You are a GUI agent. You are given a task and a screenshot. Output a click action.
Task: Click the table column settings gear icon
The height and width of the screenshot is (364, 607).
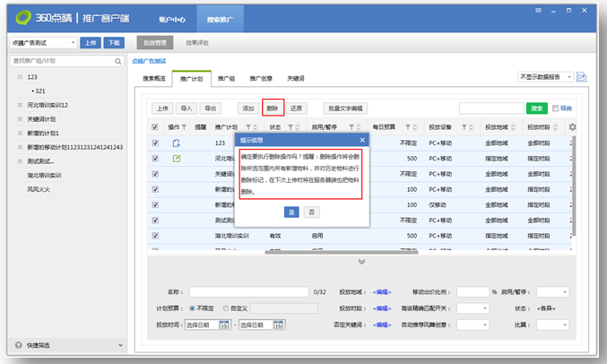[573, 127]
